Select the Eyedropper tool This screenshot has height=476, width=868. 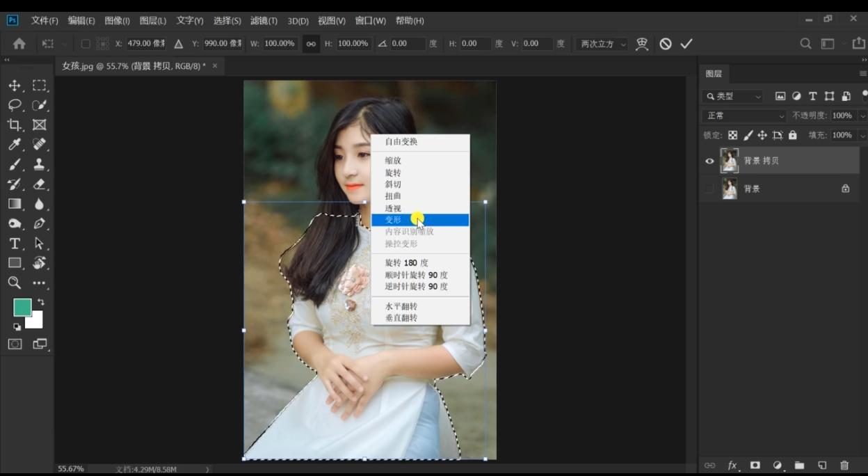pos(14,145)
